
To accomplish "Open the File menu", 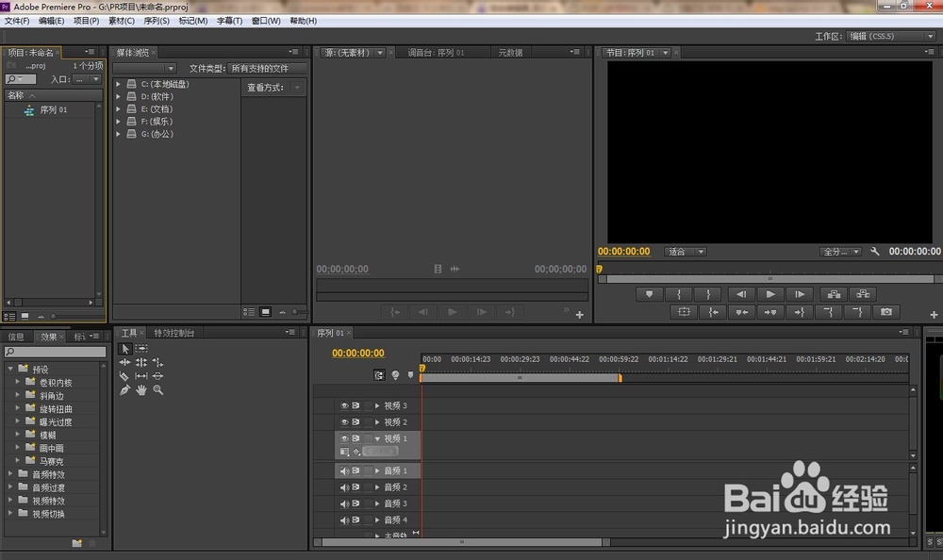I will (17, 21).
